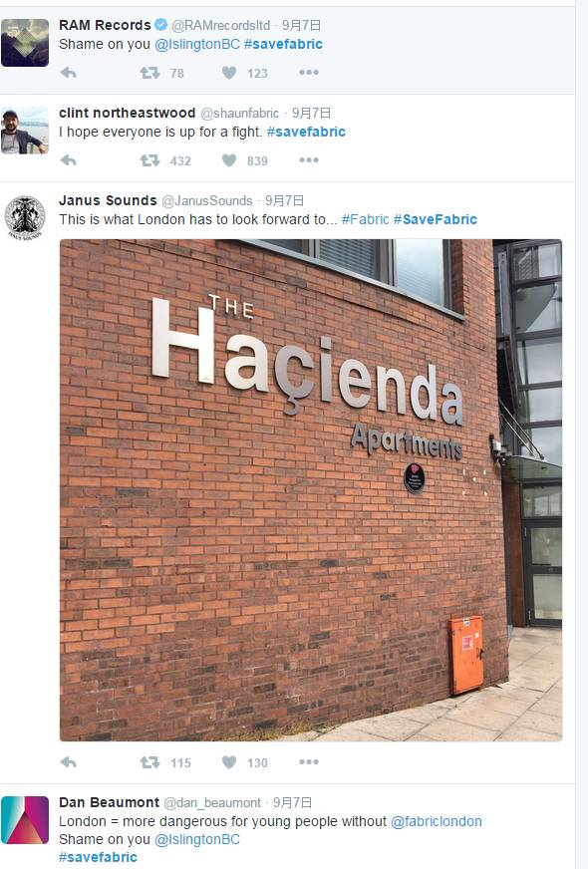Reply to the RAM Records tweet
The width and height of the screenshot is (588, 869).
(68, 73)
